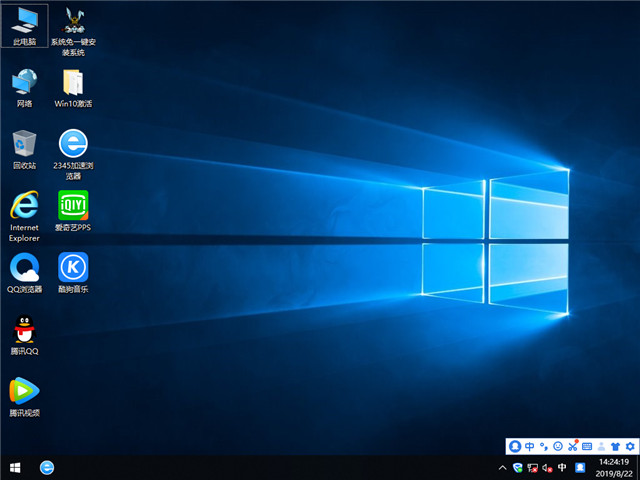Click the 回收站 Recycle Bin icon
640x480 pixels.
tap(24, 146)
